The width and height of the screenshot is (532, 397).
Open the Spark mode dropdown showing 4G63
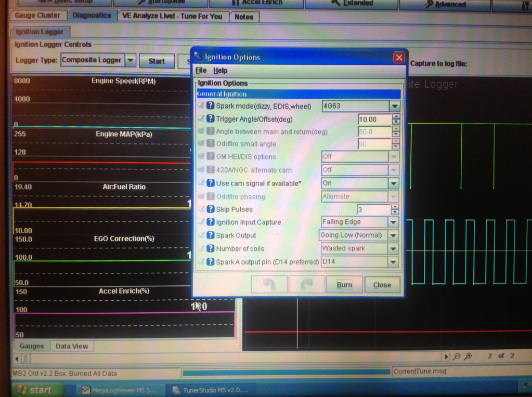(394, 106)
